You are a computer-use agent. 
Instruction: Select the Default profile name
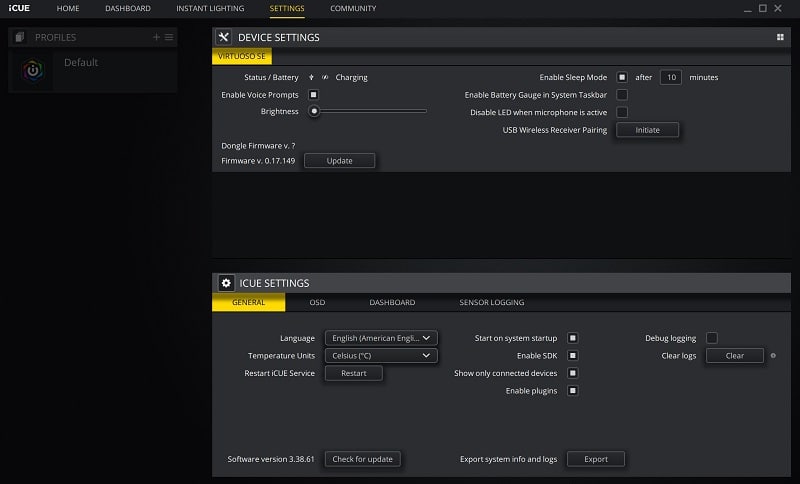click(81, 62)
